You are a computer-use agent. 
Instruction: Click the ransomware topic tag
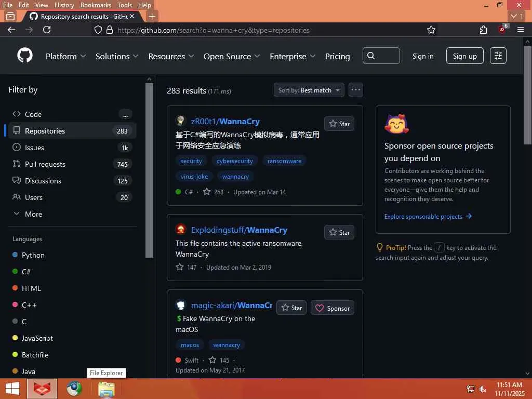coord(284,161)
